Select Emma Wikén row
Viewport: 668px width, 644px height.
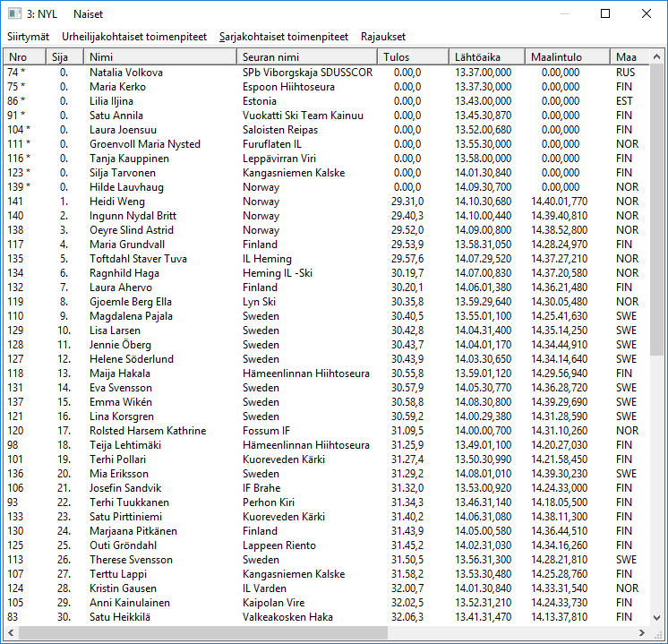(327, 402)
